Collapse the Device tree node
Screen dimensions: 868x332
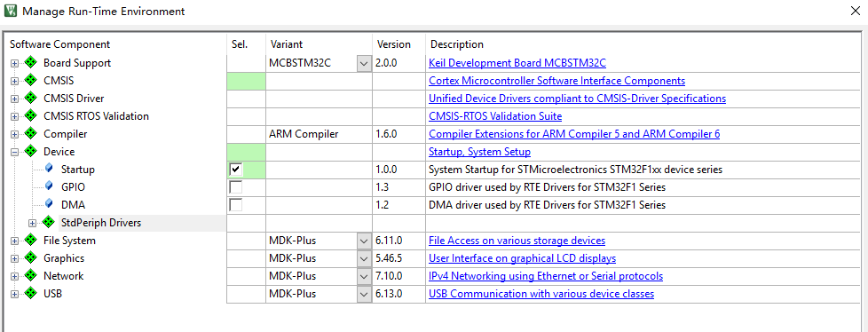tap(14, 152)
